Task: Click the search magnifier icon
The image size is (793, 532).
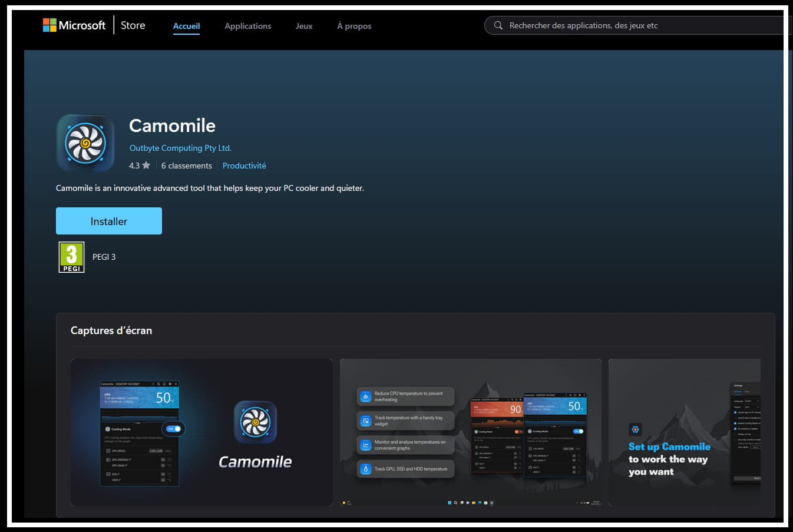Action: [498, 25]
